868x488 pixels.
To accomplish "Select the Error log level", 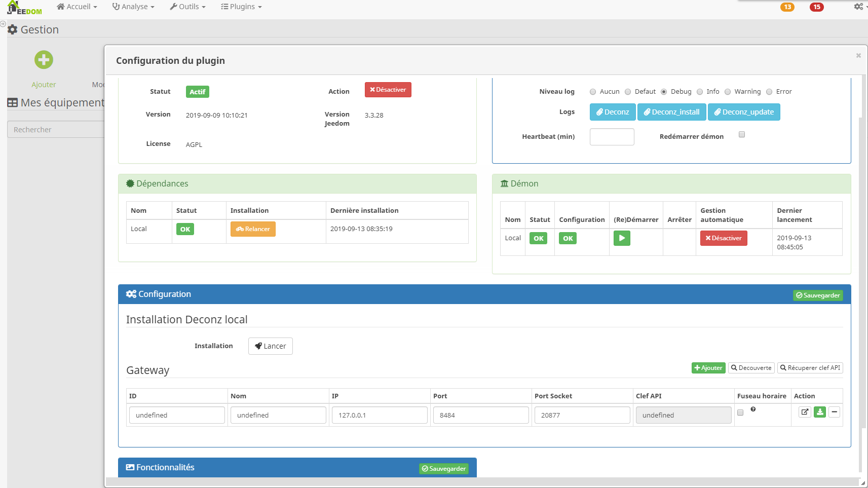I will (x=769, y=92).
